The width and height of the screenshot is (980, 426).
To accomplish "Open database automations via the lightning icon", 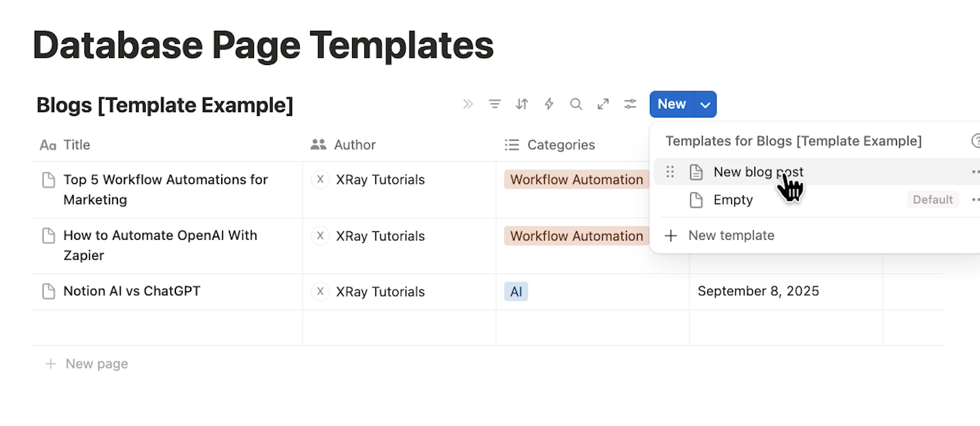I will pyautogui.click(x=549, y=104).
